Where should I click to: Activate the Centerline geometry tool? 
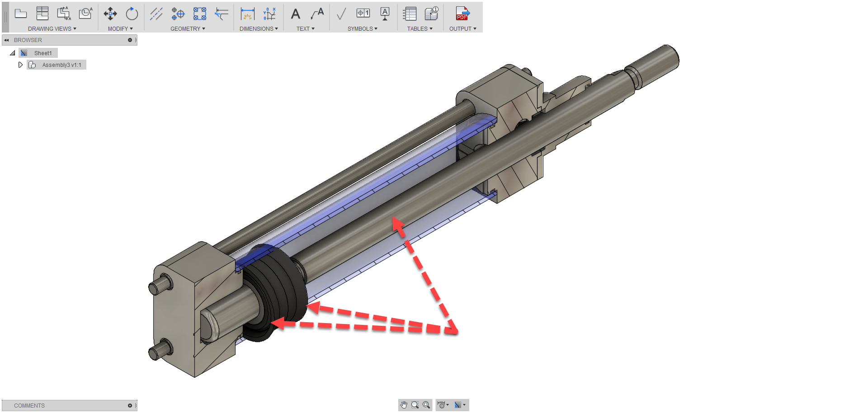click(157, 14)
